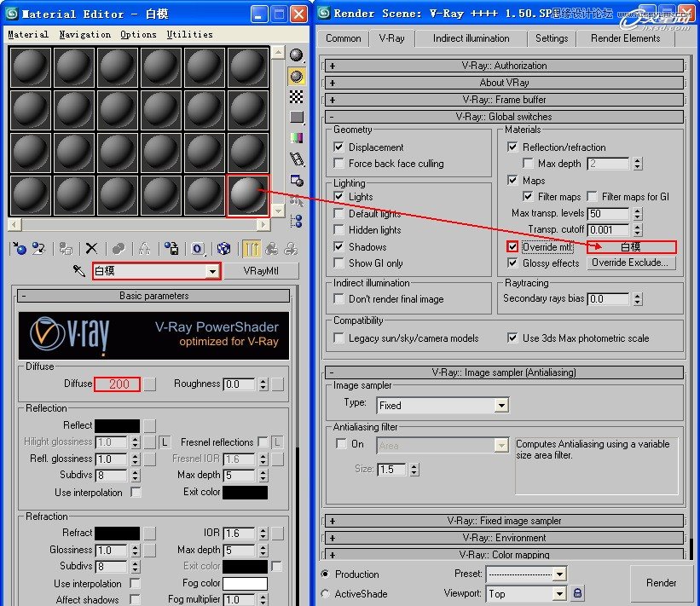Viewport: 700px width, 606px height.
Task: Select the Material ID Channel icon
Action: tap(196, 249)
